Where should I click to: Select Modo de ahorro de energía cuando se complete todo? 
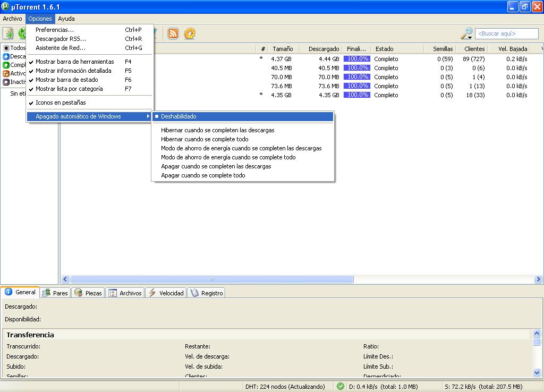(243, 157)
